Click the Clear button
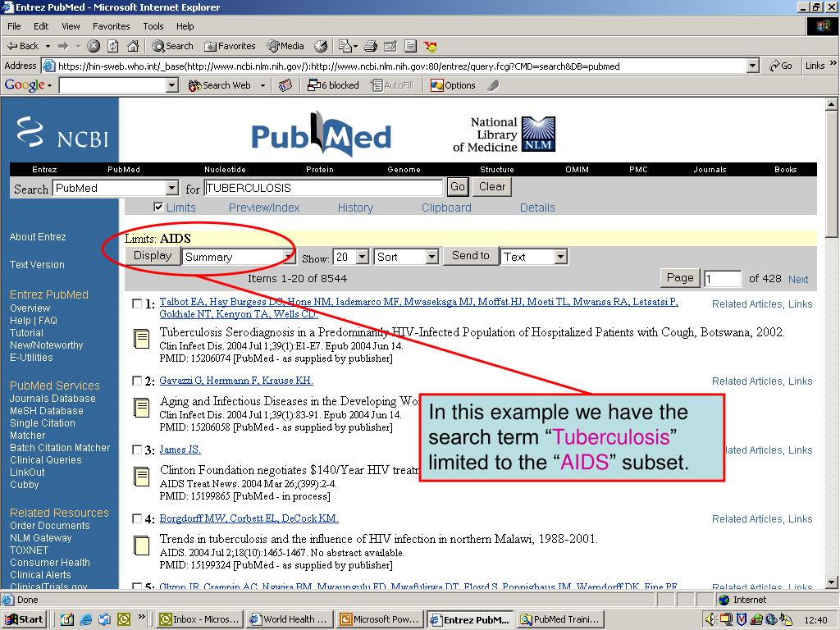Viewport: 840px width, 630px height. 492,186
